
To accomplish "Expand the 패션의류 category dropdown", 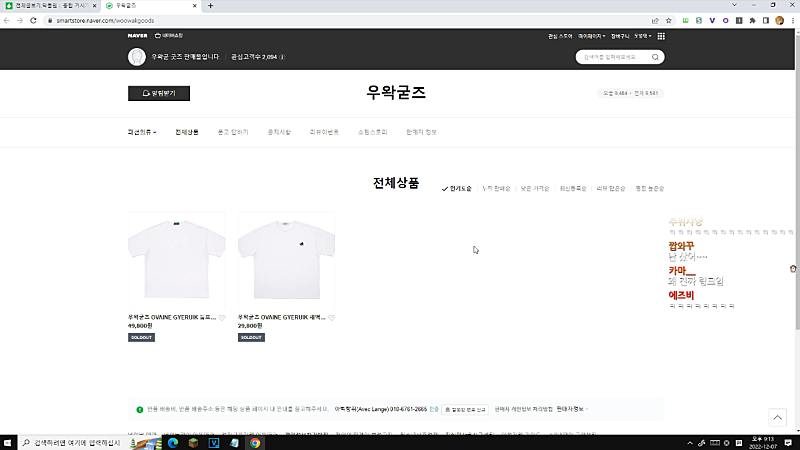I will tap(142, 132).
